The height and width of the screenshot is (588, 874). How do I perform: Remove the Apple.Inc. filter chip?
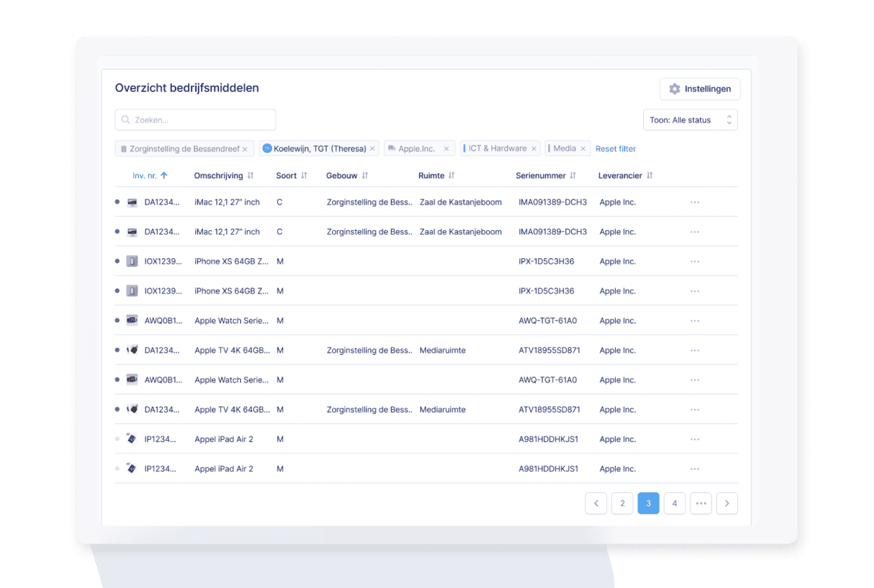[x=446, y=149]
